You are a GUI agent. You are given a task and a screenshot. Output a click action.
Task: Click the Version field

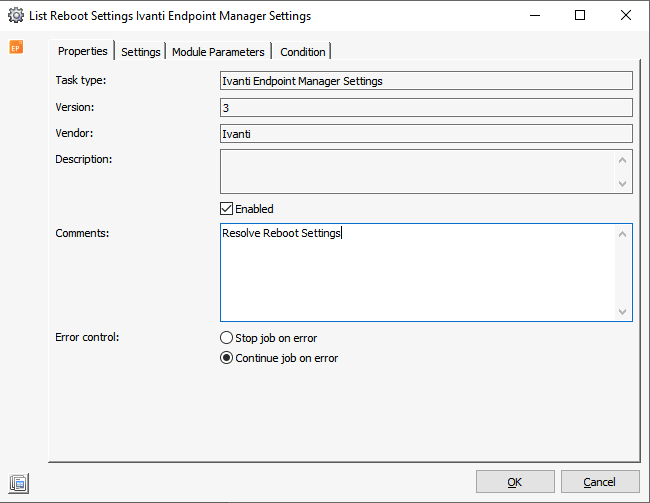tap(426, 108)
